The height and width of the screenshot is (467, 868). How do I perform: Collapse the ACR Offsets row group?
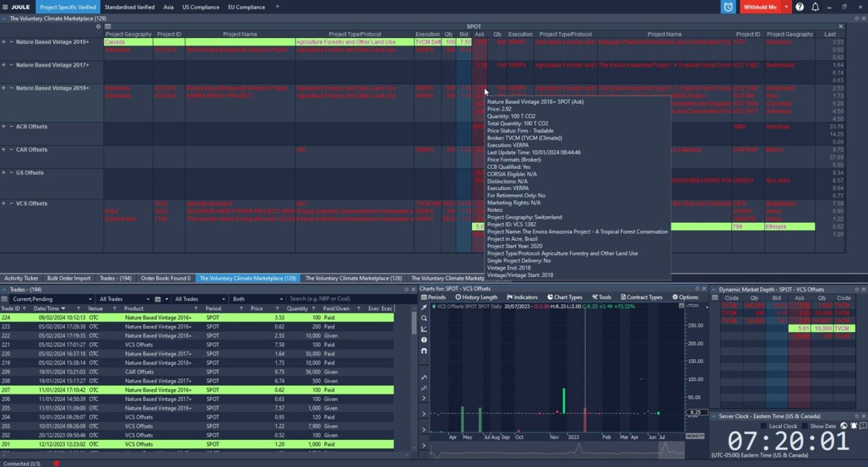[12, 127]
